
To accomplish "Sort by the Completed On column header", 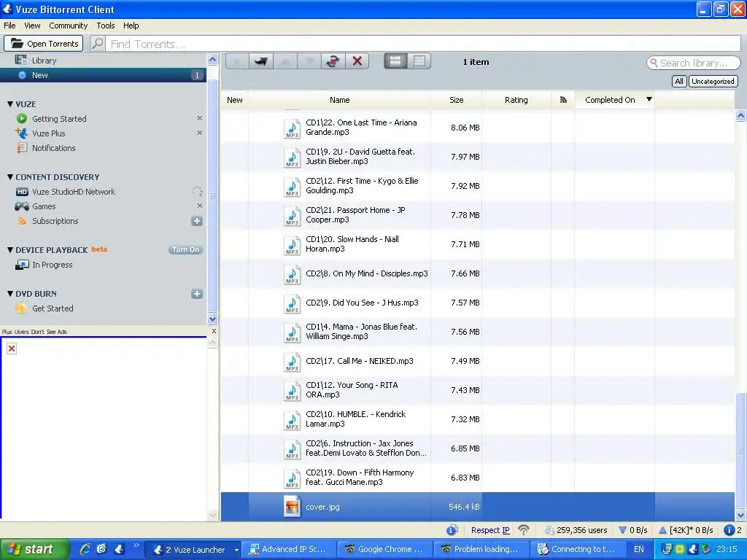I will 614,100.
